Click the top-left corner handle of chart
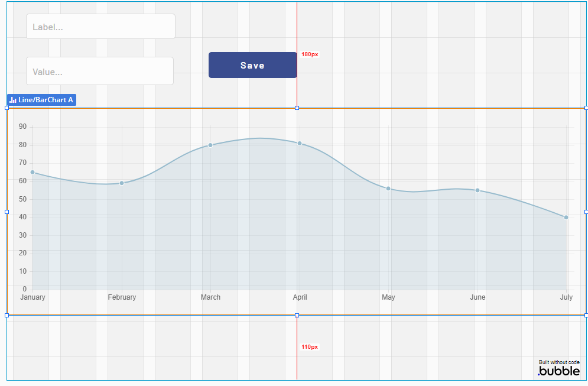The width and height of the screenshot is (588, 386). point(7,108)
